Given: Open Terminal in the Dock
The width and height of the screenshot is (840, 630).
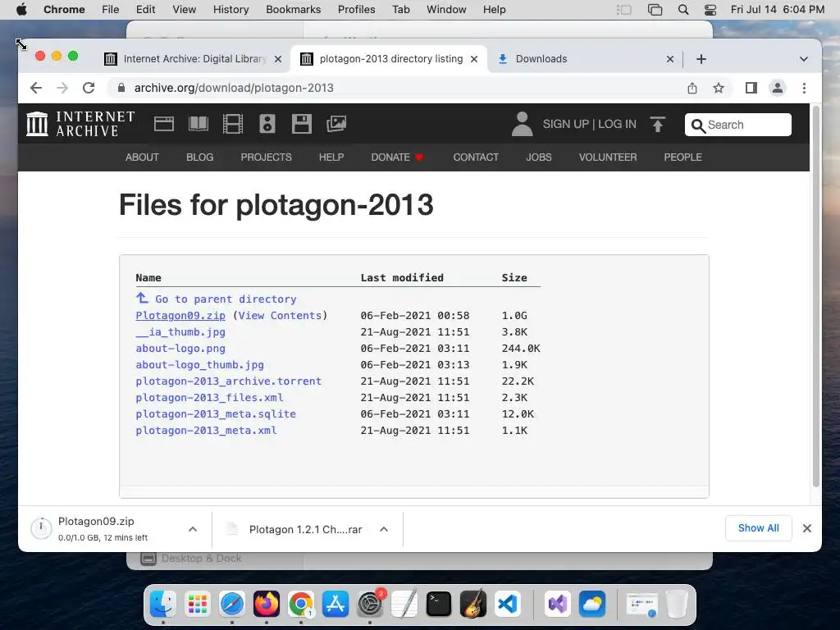Looking at the screenshot, I should click(439, 605).
